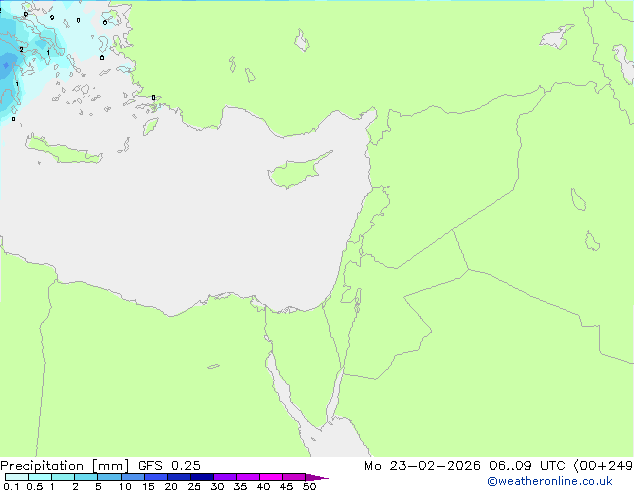634x490 pixels.
Task: Select the navy 25 mm legend swatch
Action: (202, 477)
